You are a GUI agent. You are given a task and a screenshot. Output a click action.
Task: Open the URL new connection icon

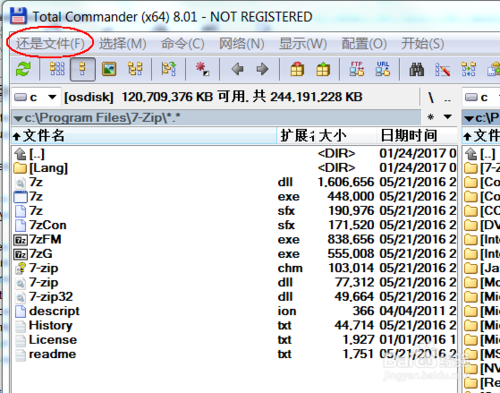383,69
